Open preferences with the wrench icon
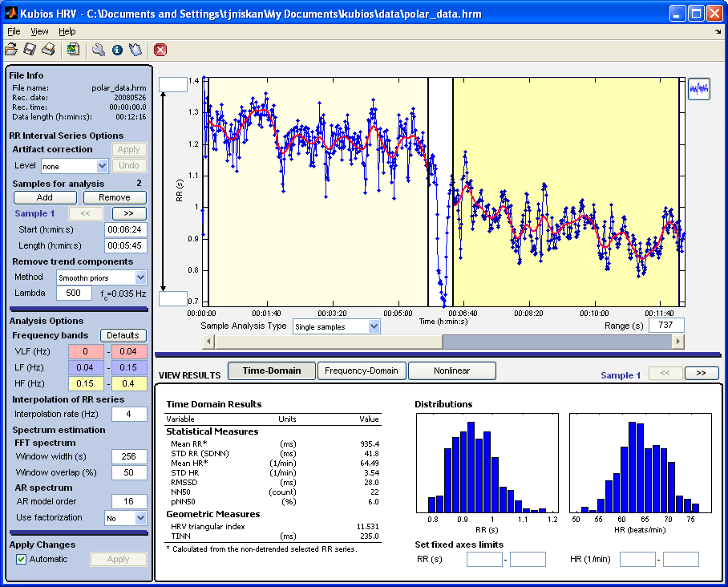The height and width of the screenshot is (587, 728). point(98,50)
